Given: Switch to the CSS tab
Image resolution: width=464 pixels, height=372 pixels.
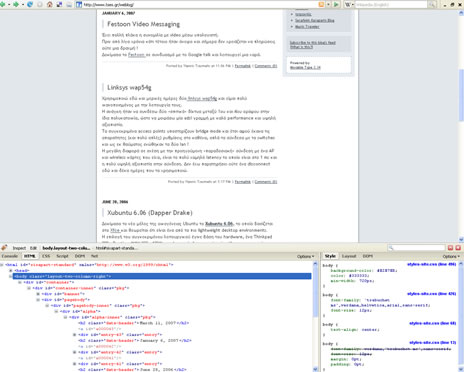Looking at the screenshot, I should (46, 256).
